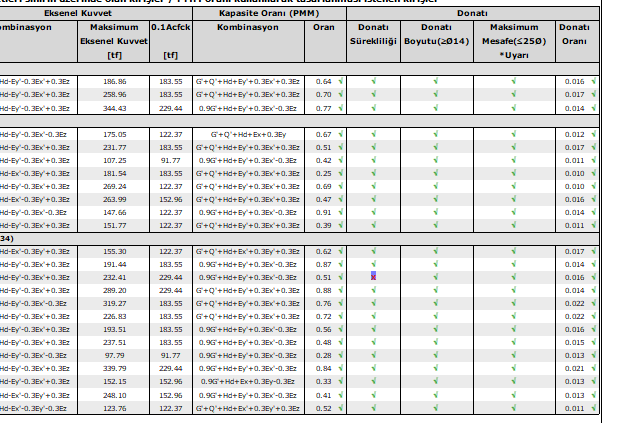Click Maksimum Mesafe check in 175.05 row

(513, 134)
